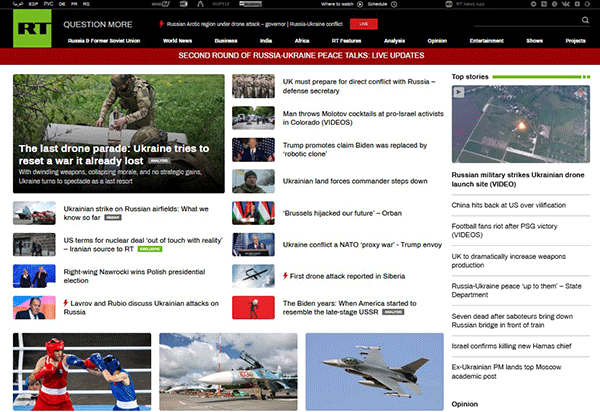
Task: Open Israel confirms killing new Hamas chief
Action: point(511,346)
